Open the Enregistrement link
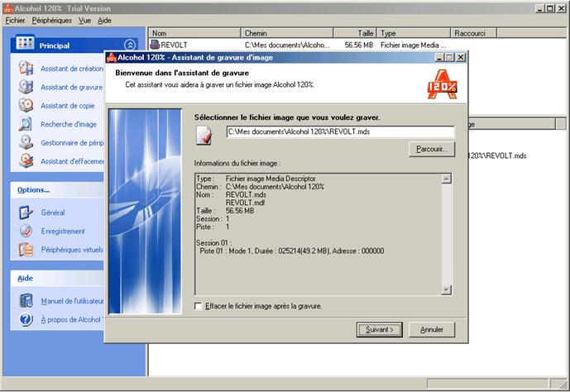 [63, 231]
